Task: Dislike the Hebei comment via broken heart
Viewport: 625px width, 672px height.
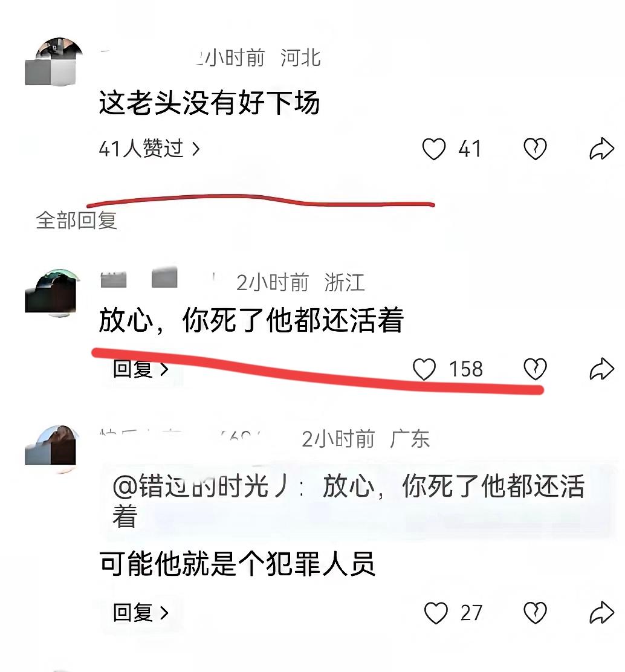Action: (x=535, y=149)
